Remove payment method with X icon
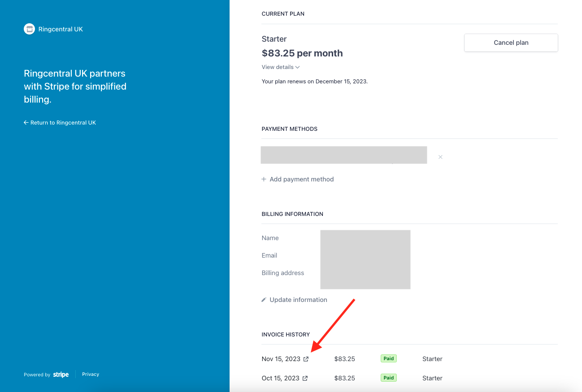The width and height of the screenshot is (582, 392). pyautogui.click(x=440, y=157)
